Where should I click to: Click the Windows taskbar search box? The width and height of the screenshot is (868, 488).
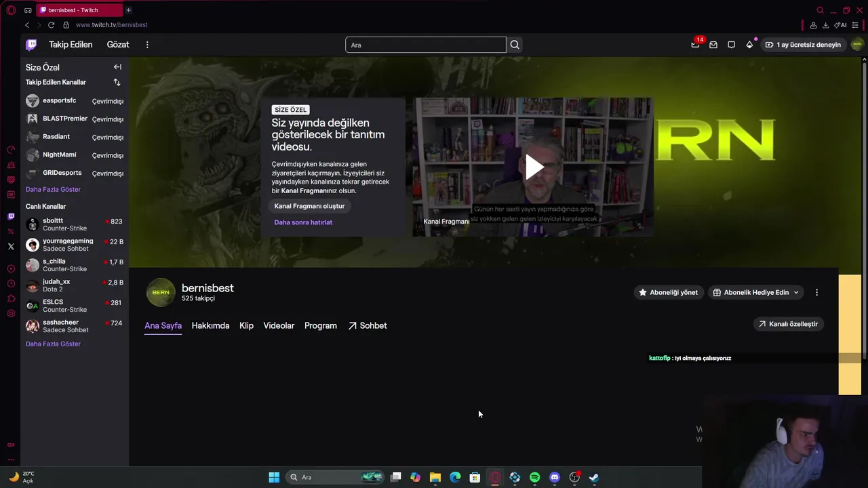tap(335, 477)
